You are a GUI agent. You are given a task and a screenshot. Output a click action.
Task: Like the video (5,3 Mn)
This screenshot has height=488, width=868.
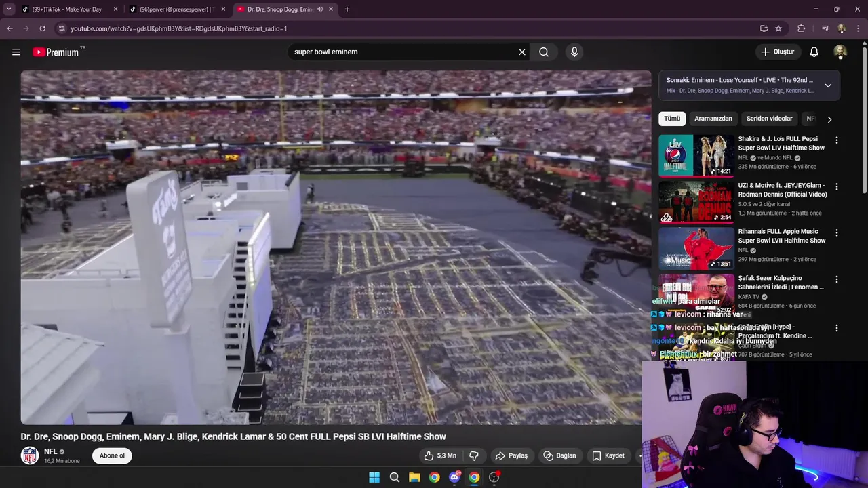[440, 455]
